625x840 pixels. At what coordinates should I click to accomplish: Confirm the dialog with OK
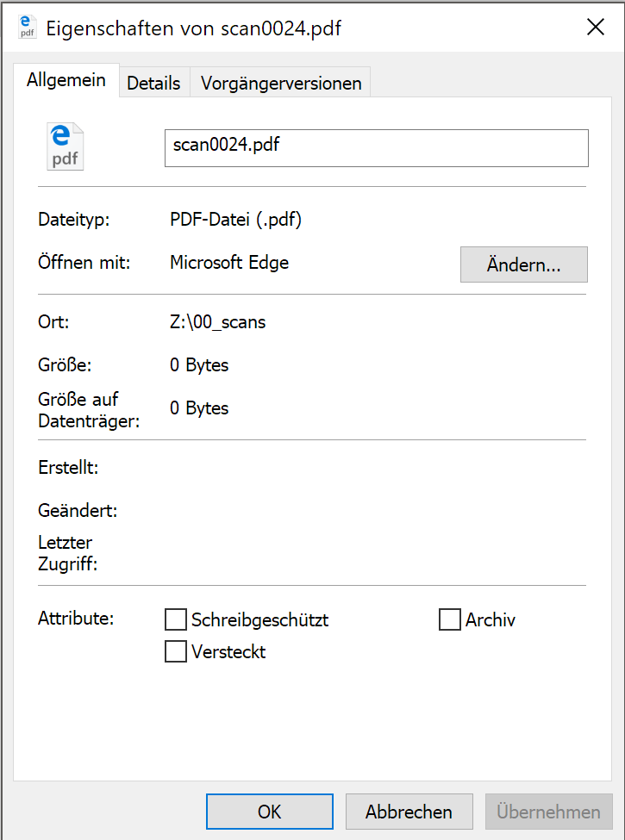[269, 812]
